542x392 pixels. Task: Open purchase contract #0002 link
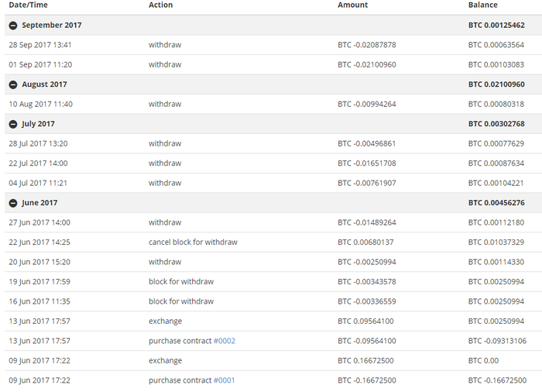(x=225, y=341)
